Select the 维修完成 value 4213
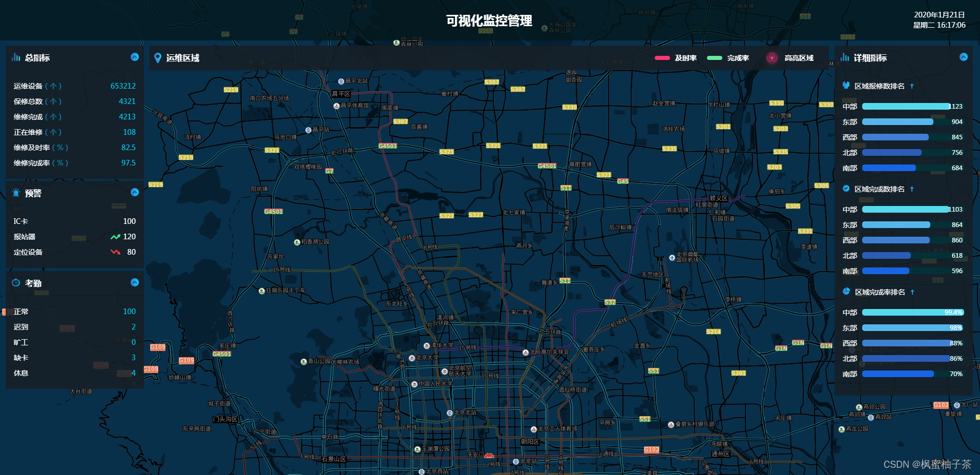 pyautogui.click(x=127, y=117)
